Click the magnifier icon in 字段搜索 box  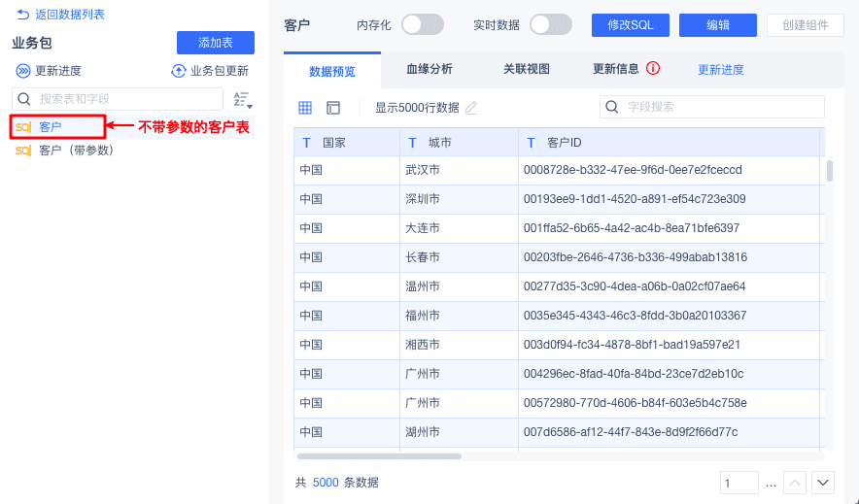pos(612,107)
